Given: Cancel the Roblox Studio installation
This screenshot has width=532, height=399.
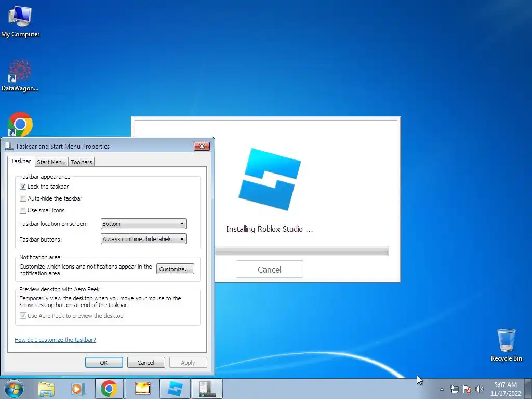Looking at the screenshot, I should (x=270, y=270).
